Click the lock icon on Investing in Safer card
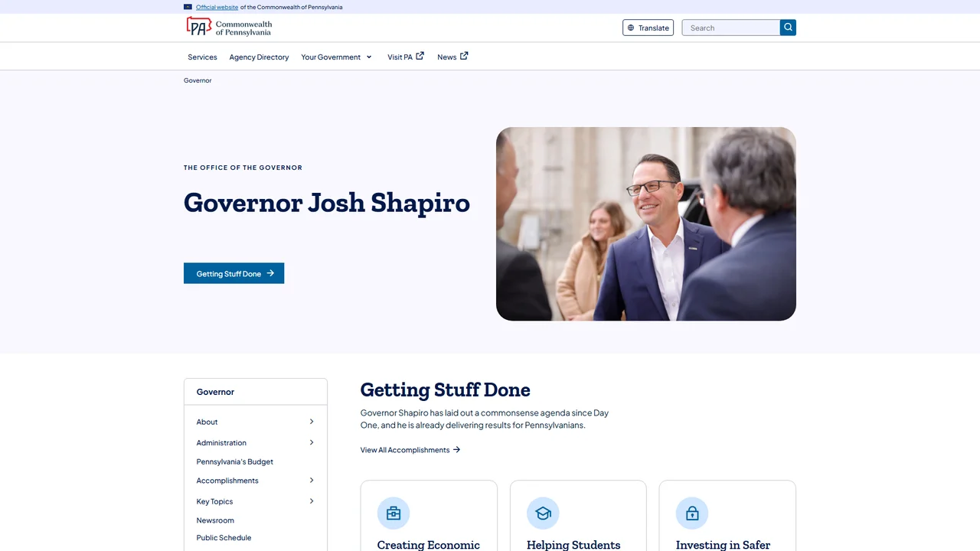This screenshot has width=980, height=551. [x=692, y=514]
